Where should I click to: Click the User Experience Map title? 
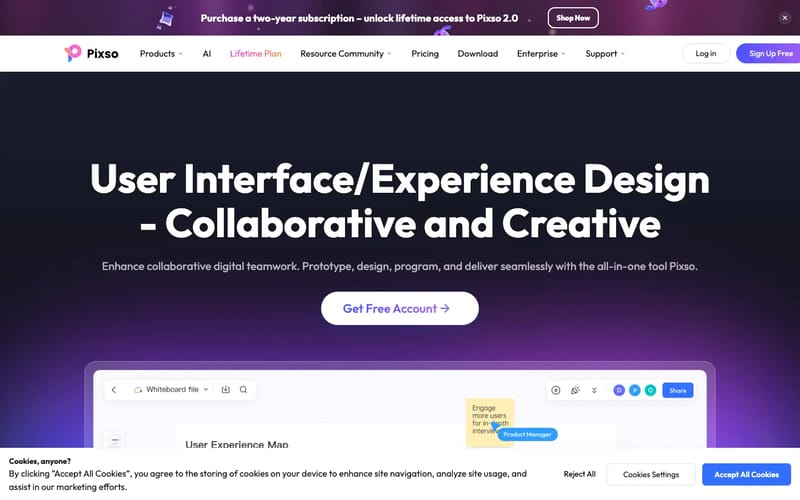237,444
